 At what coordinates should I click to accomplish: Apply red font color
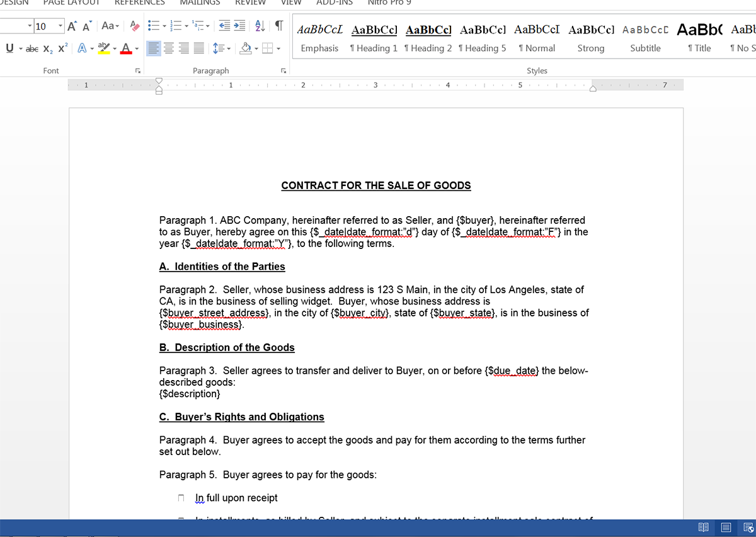point(127,48)
